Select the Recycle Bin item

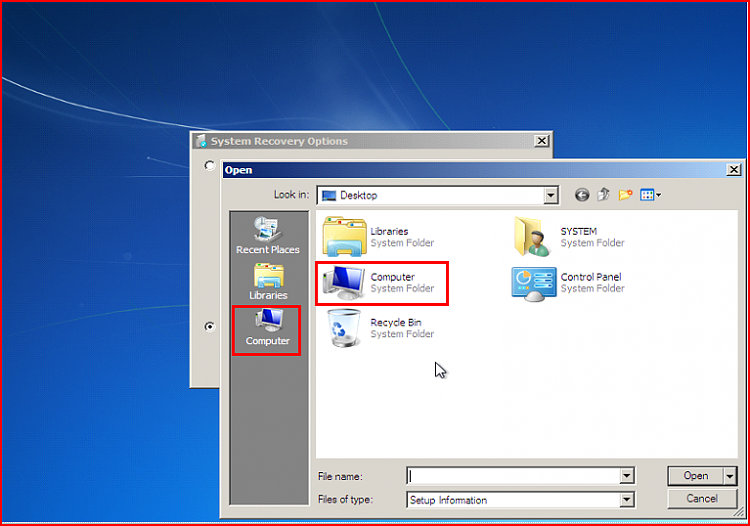[380, 328]
